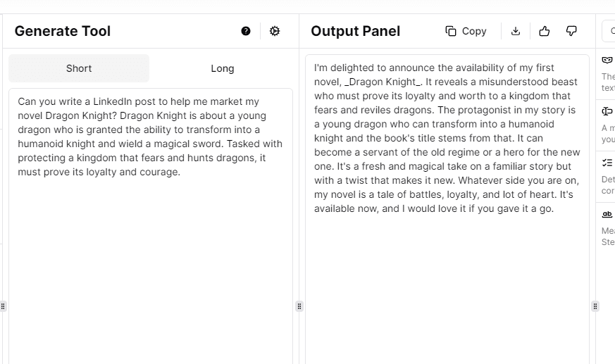The height and width of the screenshot is (364, 615).
Task: Click the text cursor icon in sidebar
Action: (x=607, y=111)
